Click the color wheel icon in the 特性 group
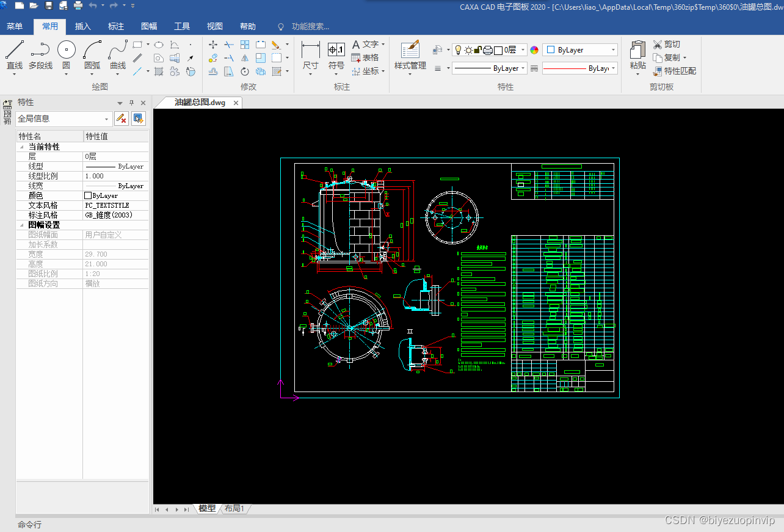The image size is (784, 532). pyautogui.click(x=534, y=50)
